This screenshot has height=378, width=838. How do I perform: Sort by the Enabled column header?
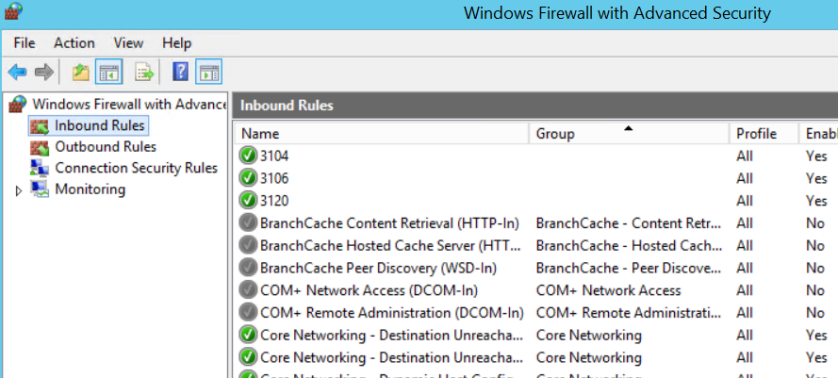818,133
